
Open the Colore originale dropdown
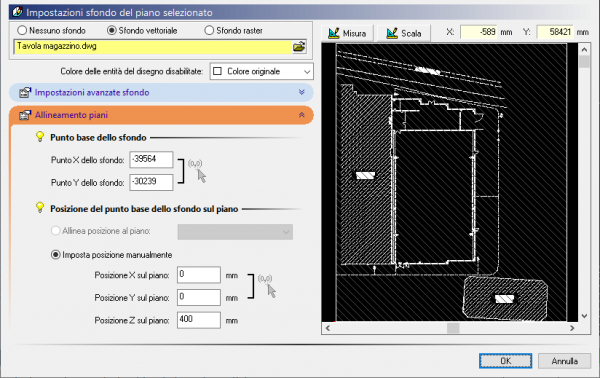point(262,72)
